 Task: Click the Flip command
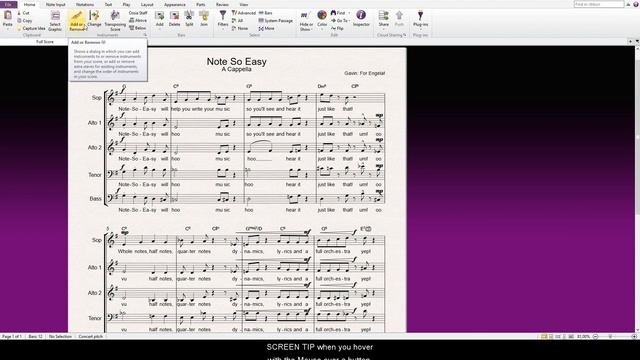click(337, 28)
